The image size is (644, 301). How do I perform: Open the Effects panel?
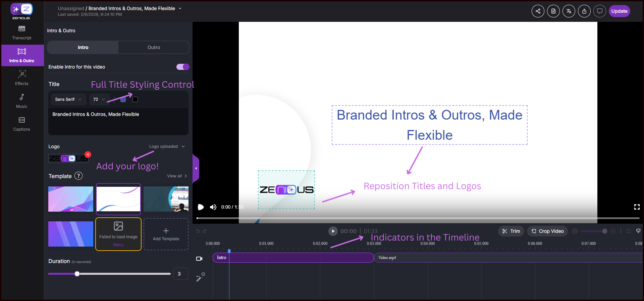(22, 78)
